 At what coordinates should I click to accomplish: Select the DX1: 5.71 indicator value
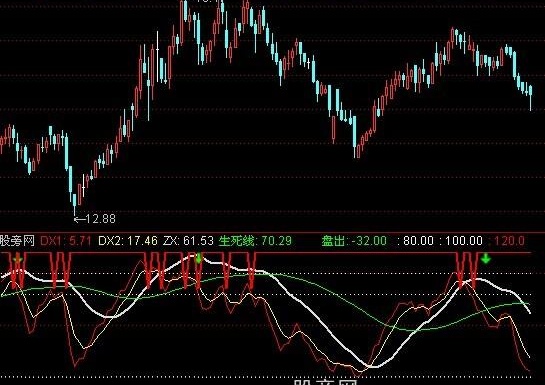(66, 240)
